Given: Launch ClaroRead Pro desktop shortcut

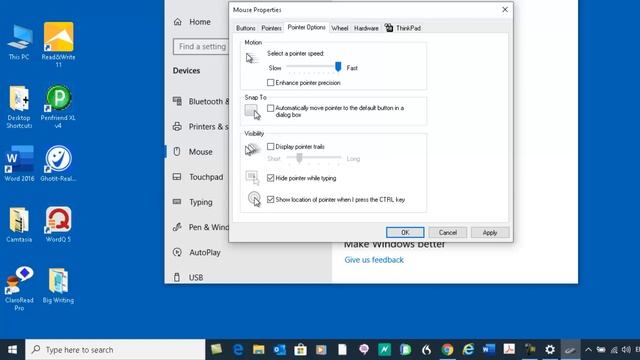Looking at the screenshot, I should 19,289.
